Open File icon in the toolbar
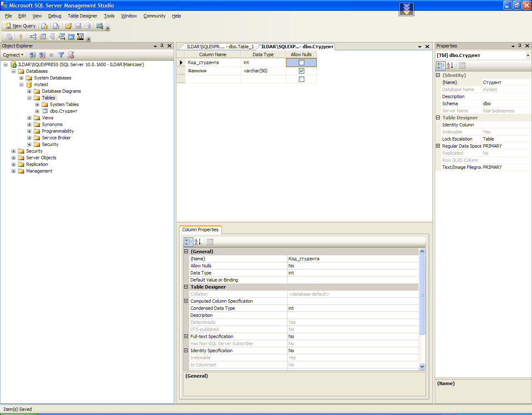Screen dimensions: 532x415 69,26
